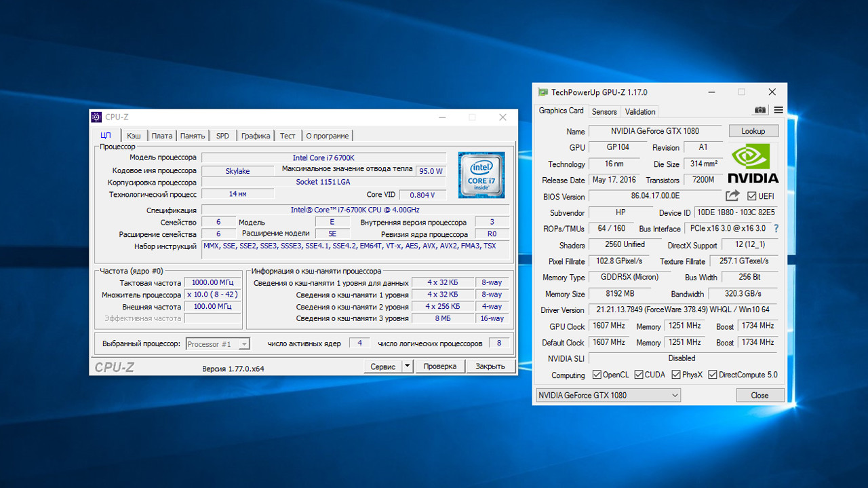Click the multiplier value x 10.0 ( 8 - 42 )
This screenshot has width=868, height=488.
[212, 295]
